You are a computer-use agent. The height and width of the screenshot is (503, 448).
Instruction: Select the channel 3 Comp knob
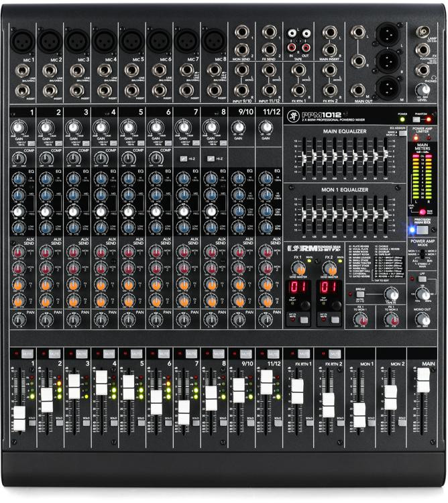point(74,159)
